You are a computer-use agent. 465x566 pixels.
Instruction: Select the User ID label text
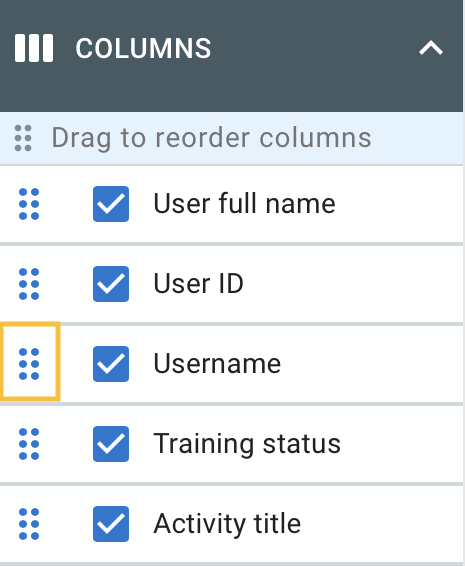click(x=199, y=284)
